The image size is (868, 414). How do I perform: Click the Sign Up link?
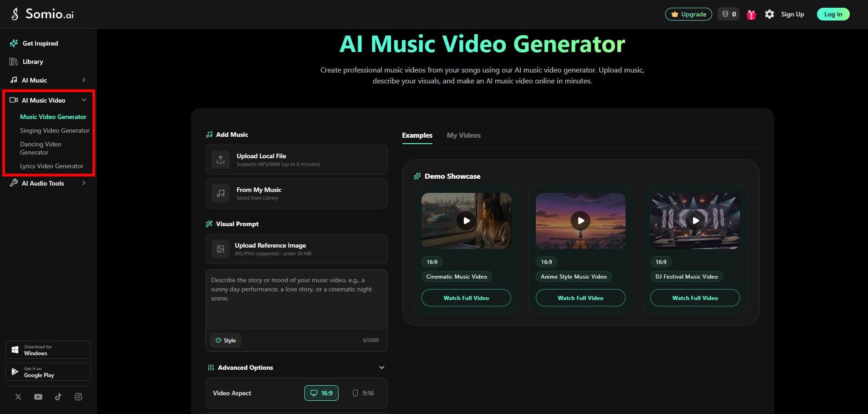(x=792, y=14)
